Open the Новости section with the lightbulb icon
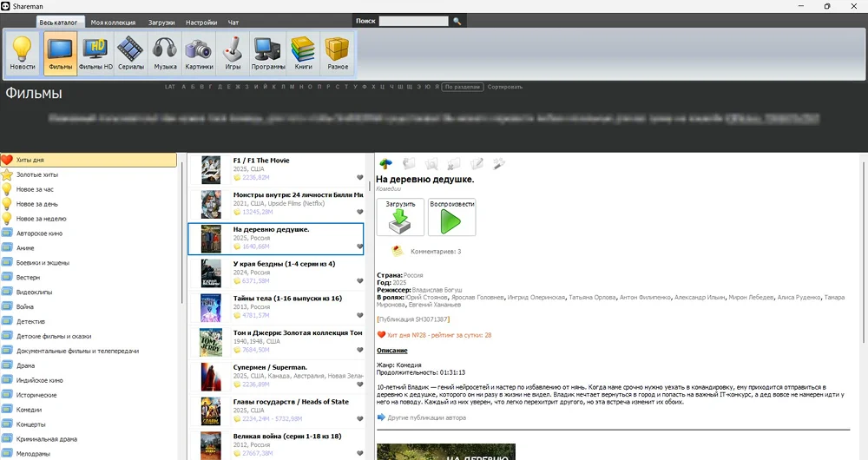The height and width of the screenshot is (460, 868). pos(23,53)
